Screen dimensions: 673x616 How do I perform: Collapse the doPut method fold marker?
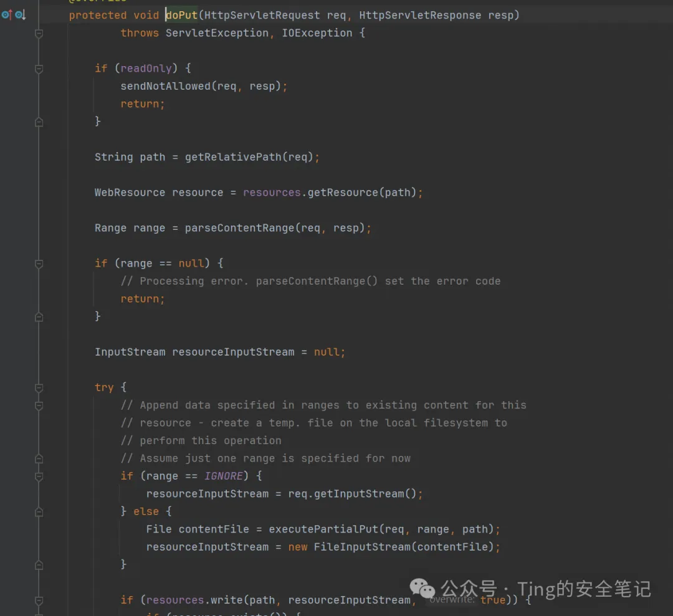39,33
